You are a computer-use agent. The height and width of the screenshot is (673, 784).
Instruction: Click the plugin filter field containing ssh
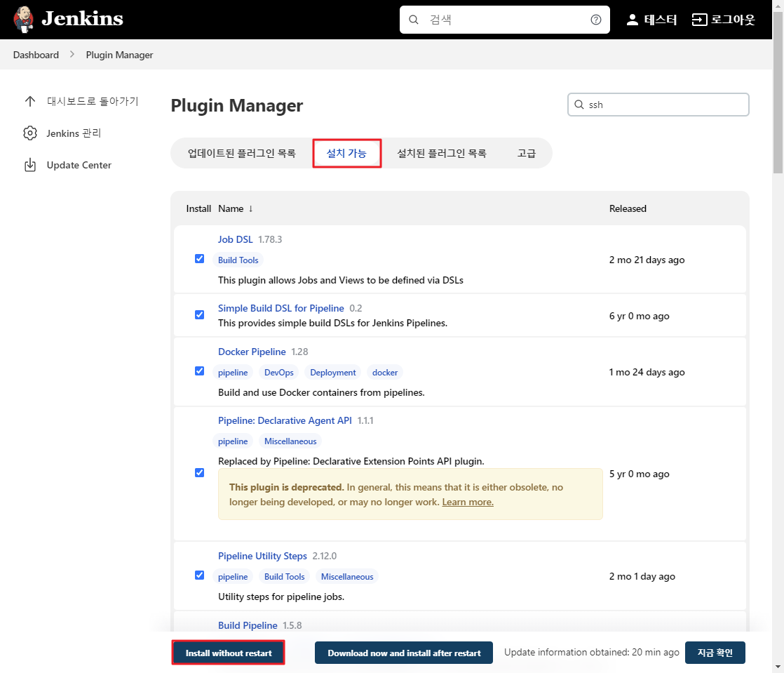coord(658,105)
